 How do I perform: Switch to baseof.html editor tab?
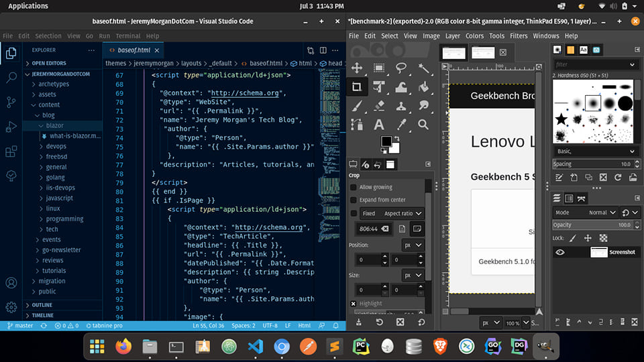tap(134, 50)
